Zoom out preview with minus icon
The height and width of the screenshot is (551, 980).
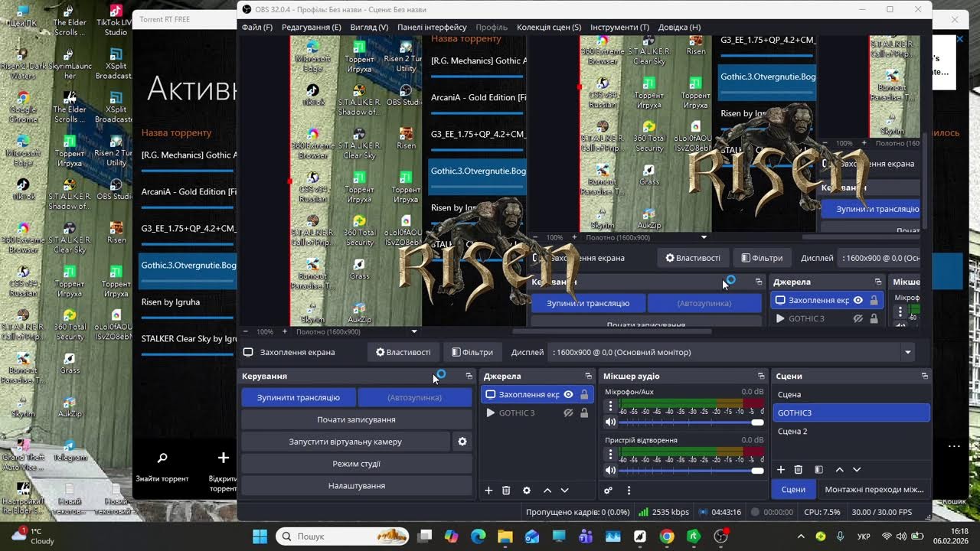point(246,332)
